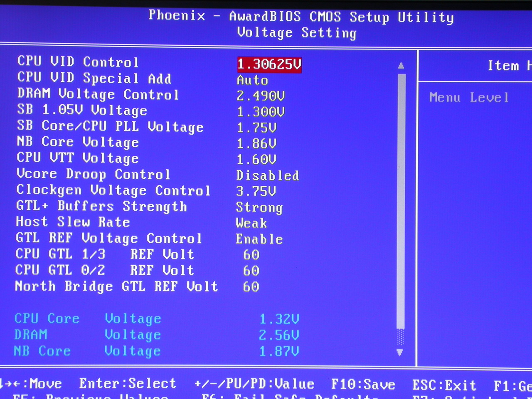532x399 pixels.
Task: Click the Host Slew Rate label
Action: pyautogui.click(x=73, y=222)
